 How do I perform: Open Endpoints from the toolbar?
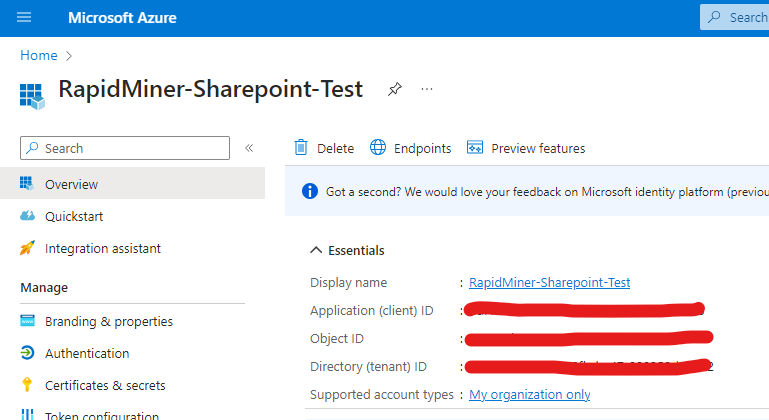[411, 148]
